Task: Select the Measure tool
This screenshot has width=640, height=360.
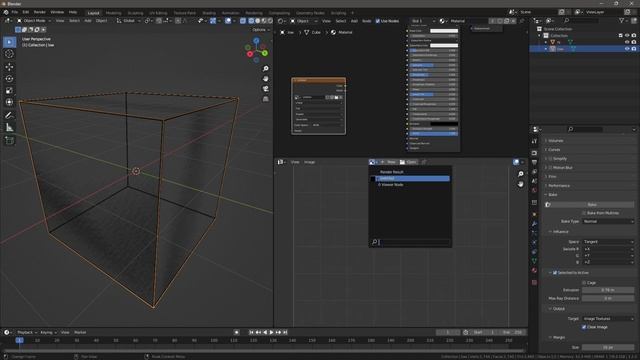Action: [x=9, y=128]
